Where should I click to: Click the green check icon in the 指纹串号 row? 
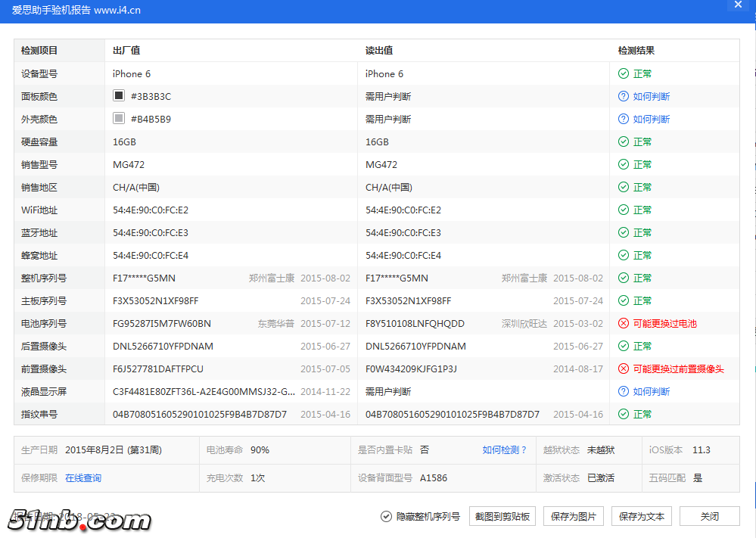(x=624, y=415)
